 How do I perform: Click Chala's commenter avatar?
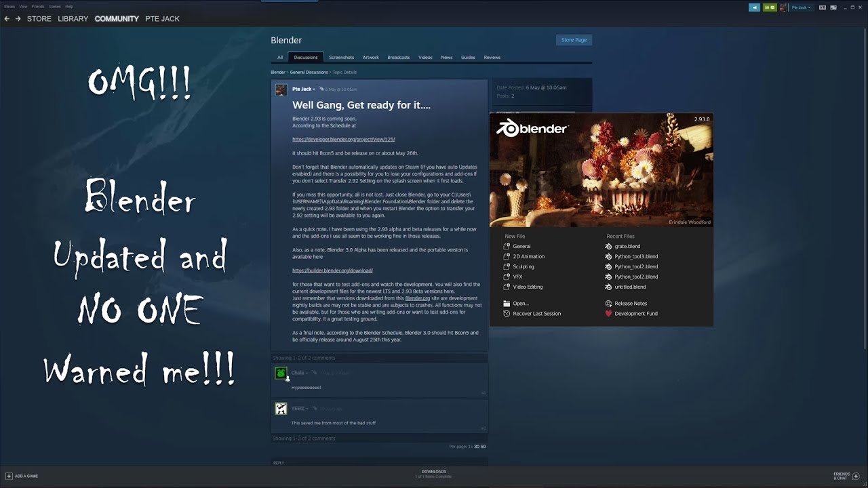281,373
